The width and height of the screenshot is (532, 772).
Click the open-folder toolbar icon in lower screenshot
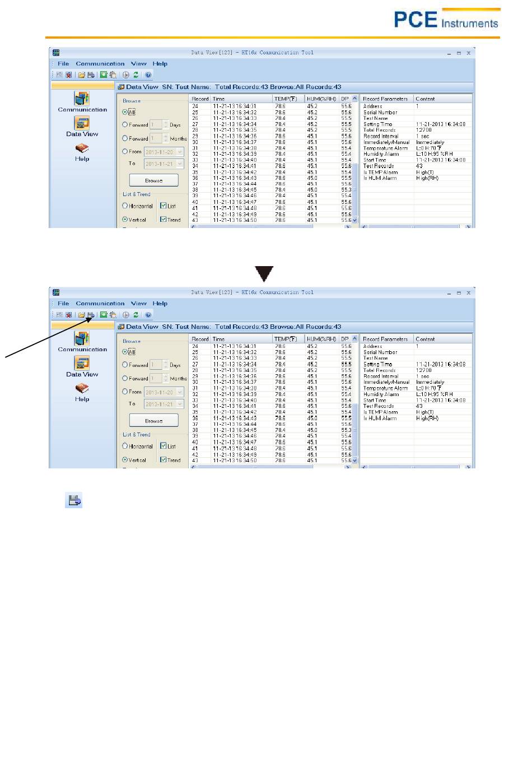[82, 315]
